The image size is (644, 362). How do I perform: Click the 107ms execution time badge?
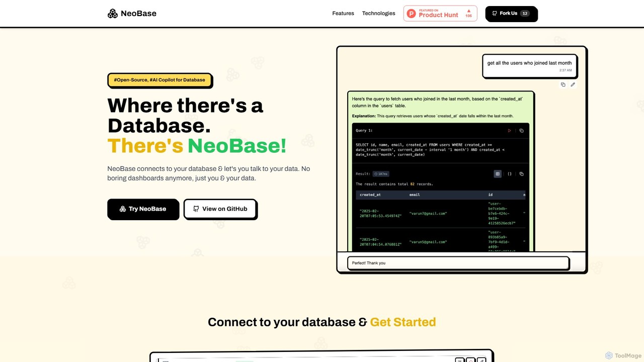pos(380,174)
